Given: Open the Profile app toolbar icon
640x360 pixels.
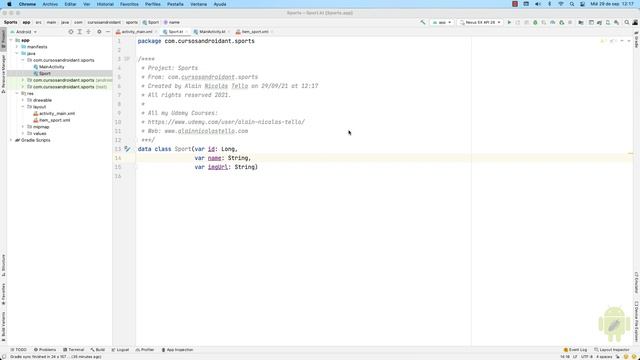Looking at the screenshot, I should click(553, 22).
